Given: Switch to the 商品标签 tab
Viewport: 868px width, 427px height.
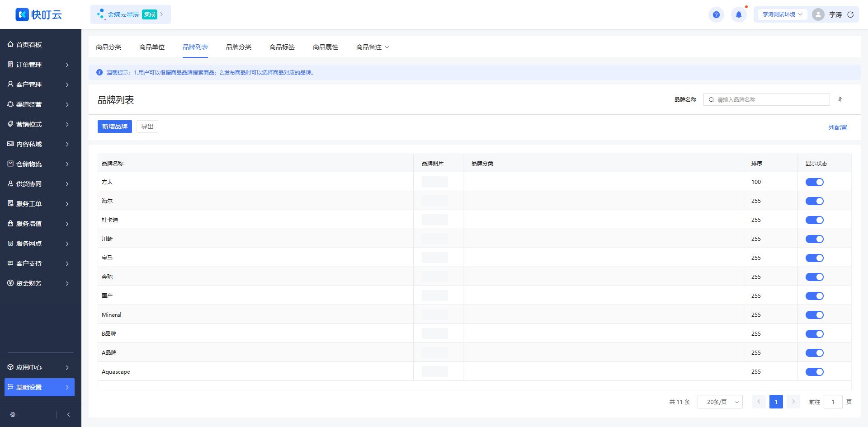Looking at the screenshot, I should [x=282, y=47].
